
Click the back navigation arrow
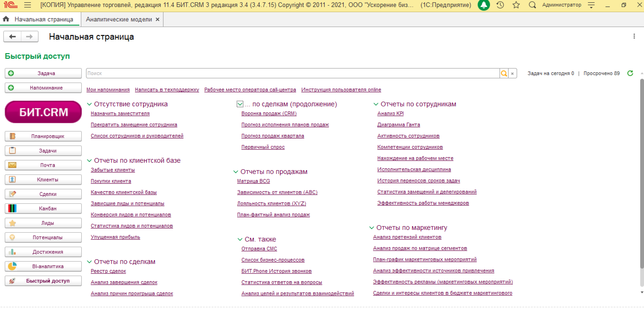tap(13, 37)
